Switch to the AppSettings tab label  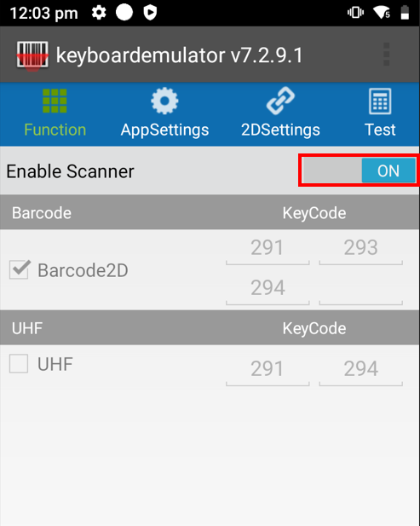[x=164, y=130]
